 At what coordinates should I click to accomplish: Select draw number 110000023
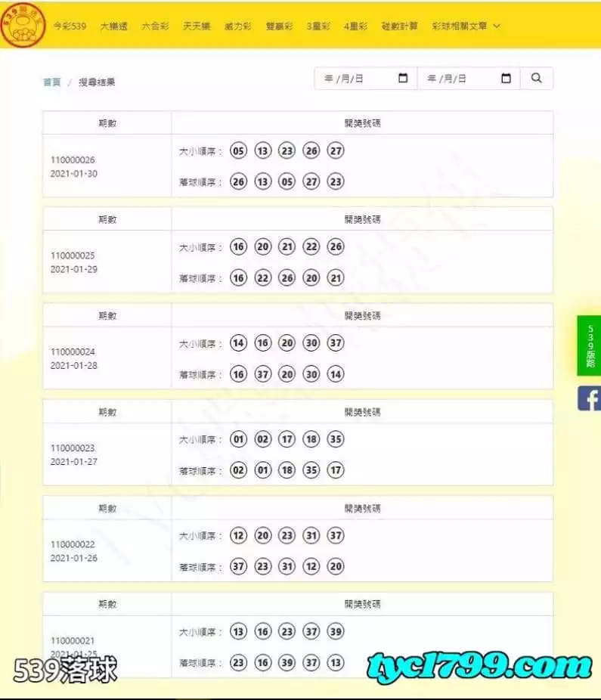coord(73,448)
